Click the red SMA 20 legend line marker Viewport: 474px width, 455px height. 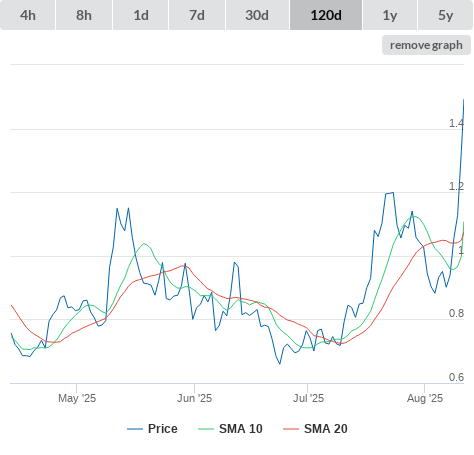(x=291, y=429)
